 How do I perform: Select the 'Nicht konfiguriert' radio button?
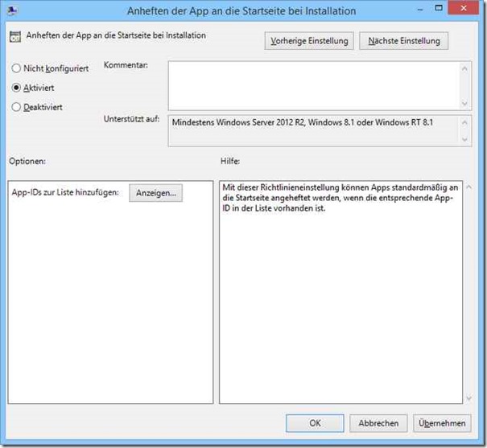pos(16,68)
